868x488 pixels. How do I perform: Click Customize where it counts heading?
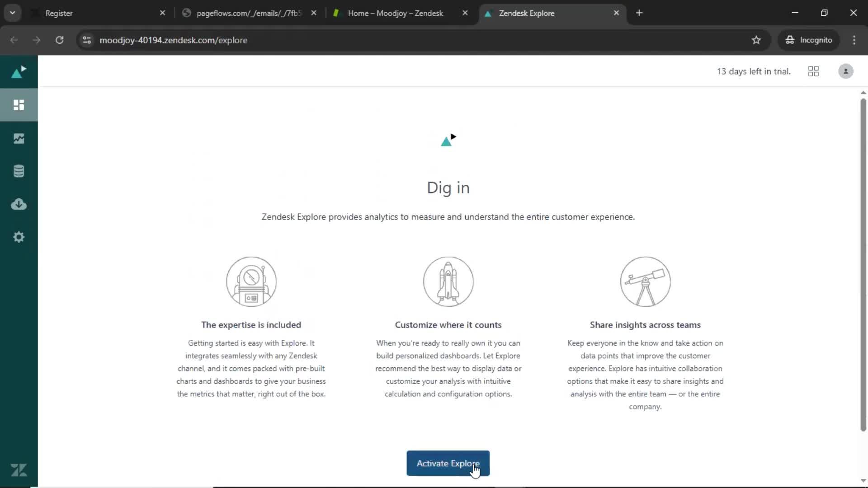pos(448,325)
